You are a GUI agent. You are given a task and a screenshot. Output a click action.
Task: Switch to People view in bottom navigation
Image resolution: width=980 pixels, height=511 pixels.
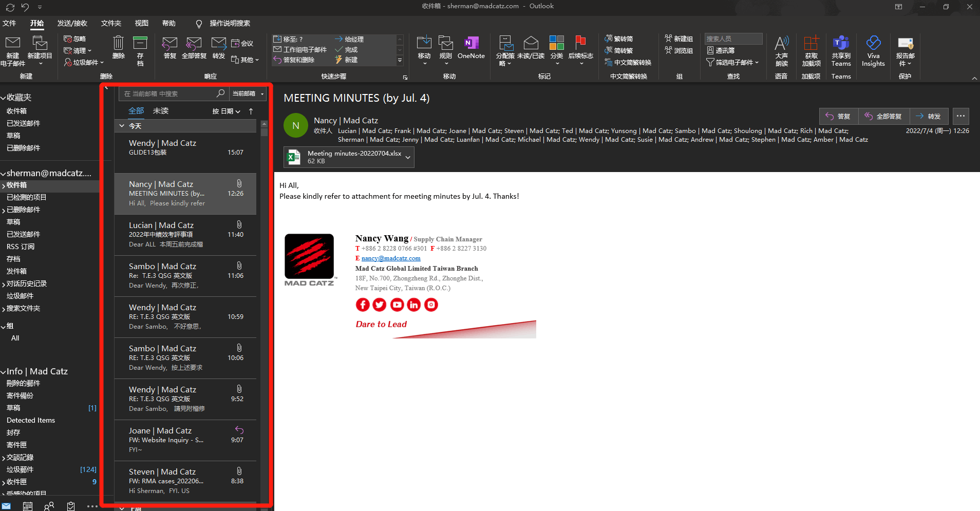[49, 506]
